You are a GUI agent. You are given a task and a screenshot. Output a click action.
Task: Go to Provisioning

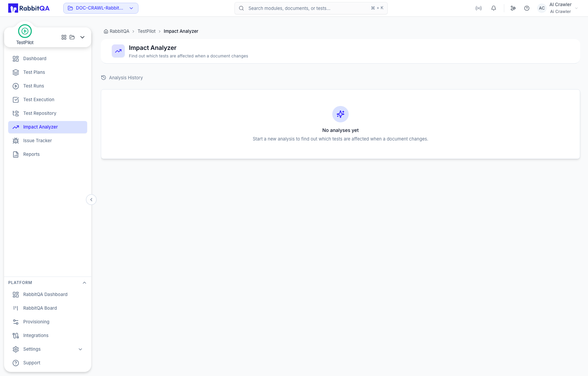(x=48, y=322)
